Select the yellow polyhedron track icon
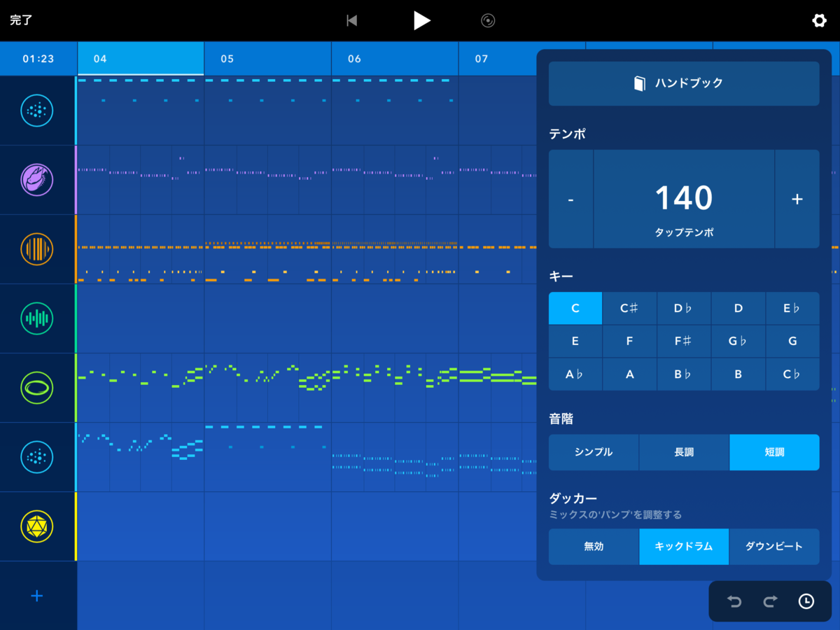840x630 pixels. tap(37, 526)
